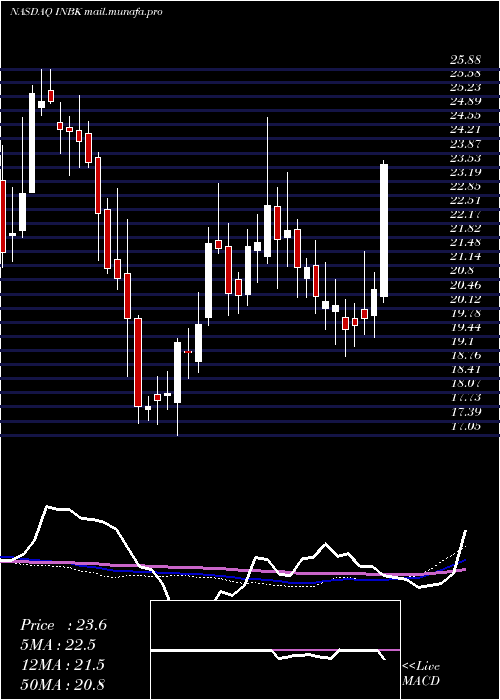This screenshot has width=500, height=700.
Task: Click the 50MA : 20.8 readout
Action: tap(62, 684)
